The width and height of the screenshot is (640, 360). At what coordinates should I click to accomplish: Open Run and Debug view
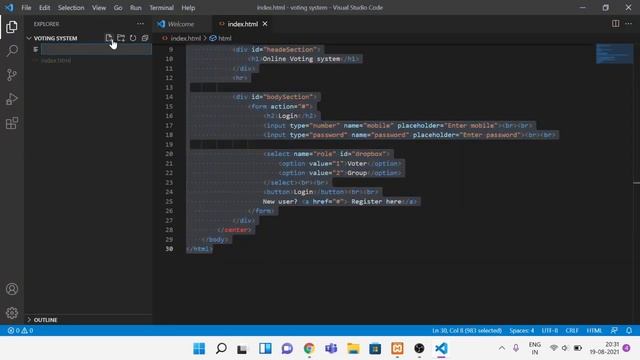click(x=12, y=99)
